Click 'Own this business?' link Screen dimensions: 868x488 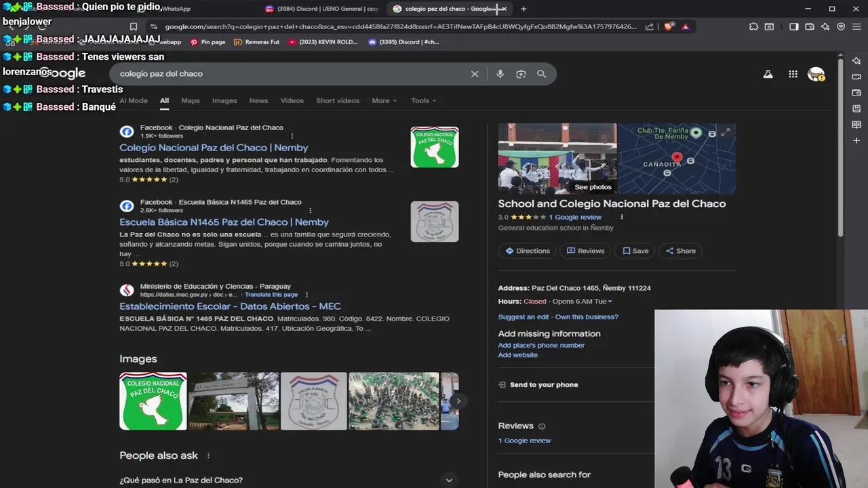pyautogui.click(x=587, y=317)
